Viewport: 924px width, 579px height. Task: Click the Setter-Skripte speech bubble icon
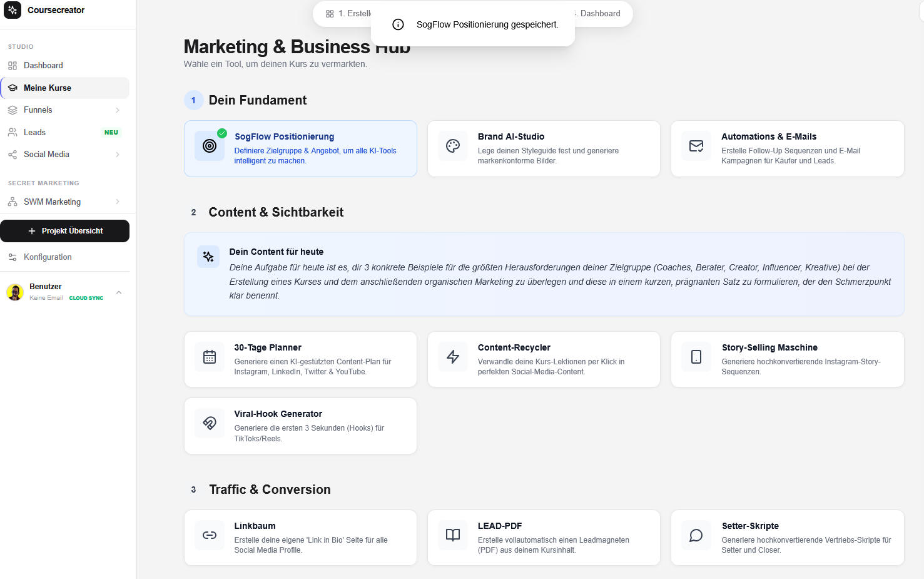(696, 535)
